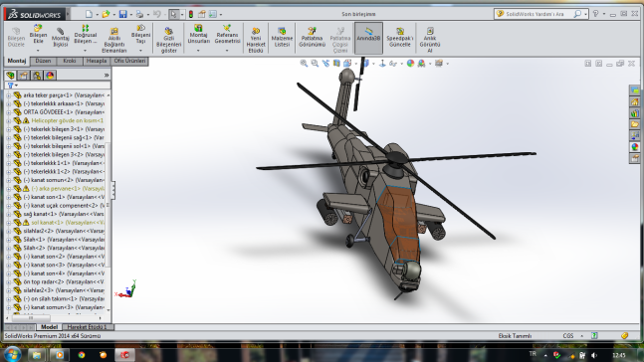Click the Zoom to Fit icon
Viewport: 644px width, 362px height.
point(304,64)
